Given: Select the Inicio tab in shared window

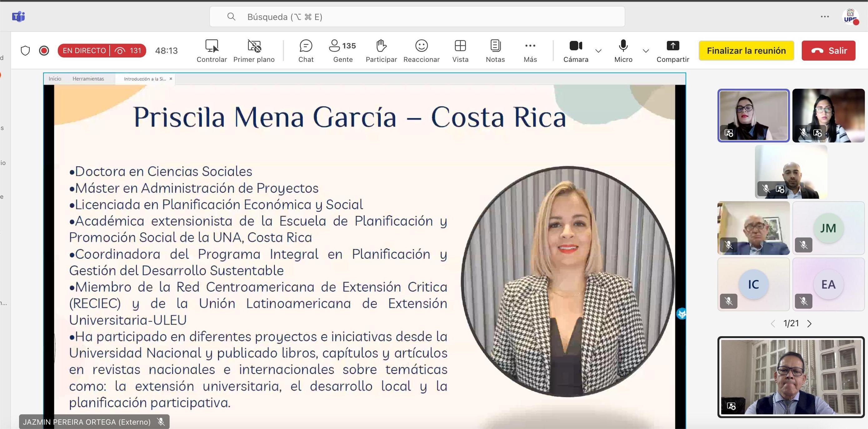Looking at the screenshot, I should 55,78.
